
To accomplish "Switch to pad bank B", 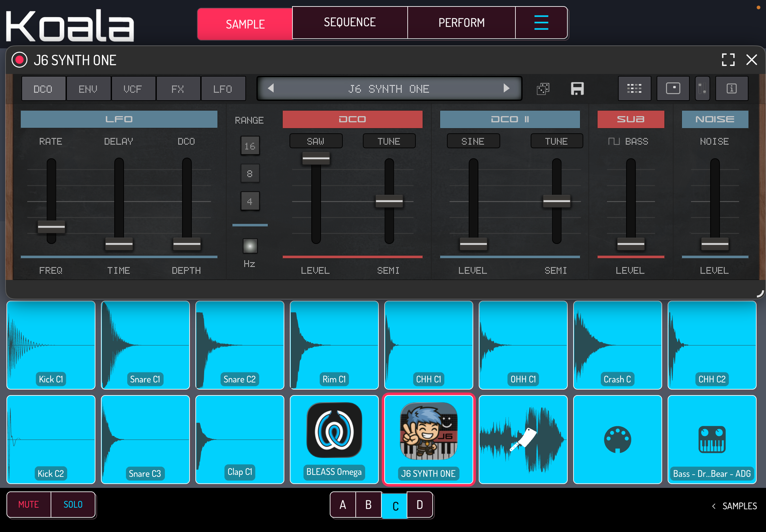I will pyautogui.click(x=368, y=505).
